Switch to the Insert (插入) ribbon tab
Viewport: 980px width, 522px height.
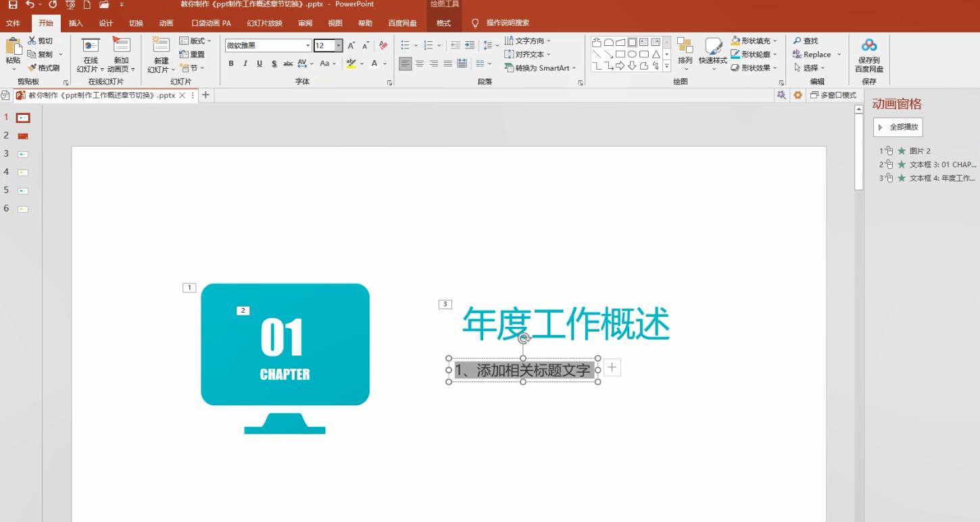click(x=76, y=23)
